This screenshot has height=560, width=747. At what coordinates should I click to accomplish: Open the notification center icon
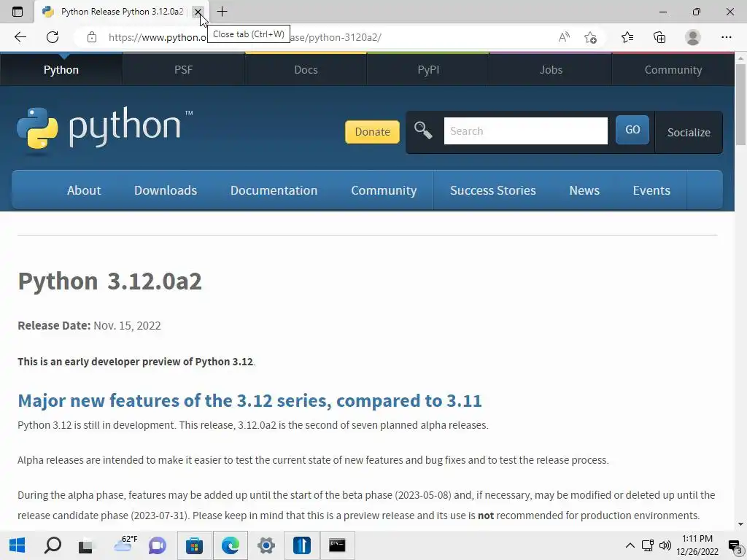(735, 547)
